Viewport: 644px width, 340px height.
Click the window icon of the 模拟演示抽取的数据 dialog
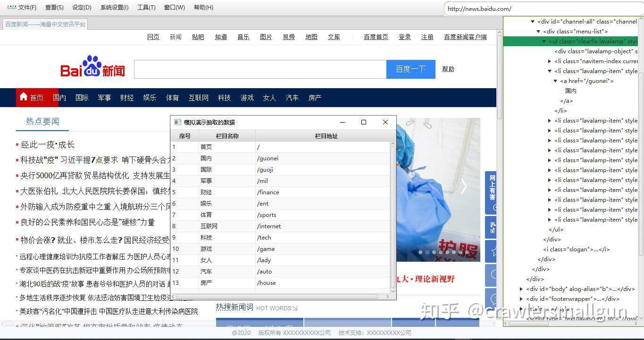pyautogui.click(x=177, y=122)
